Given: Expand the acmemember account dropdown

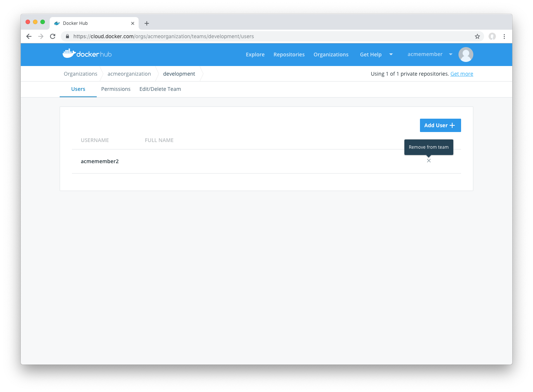Looking at the screenshot, I should point(450,55).
